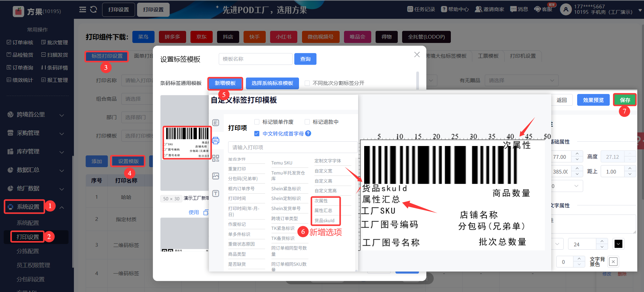
Task: Collapse the sidebar with the menu-fold icon
Action: point(83,9)
